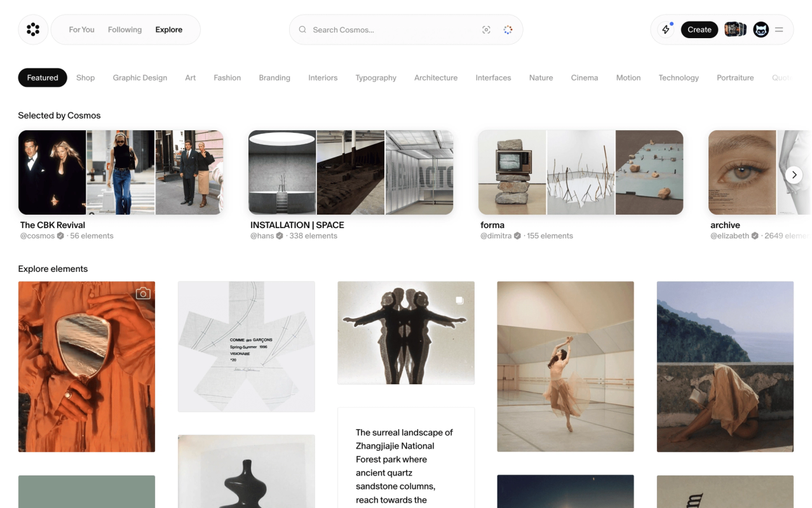Open the color wheel search filter
The image size is (812, 508).
(x=508, y=30)
